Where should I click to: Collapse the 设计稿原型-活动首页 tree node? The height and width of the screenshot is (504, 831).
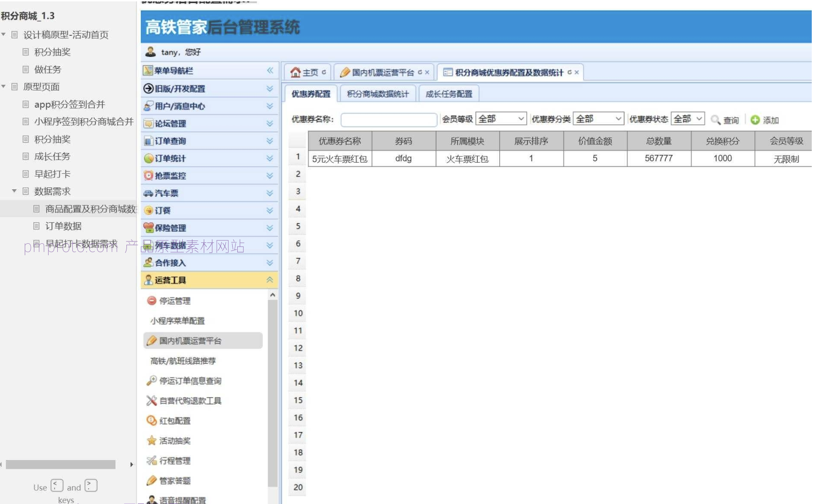(x=4, y=34)
